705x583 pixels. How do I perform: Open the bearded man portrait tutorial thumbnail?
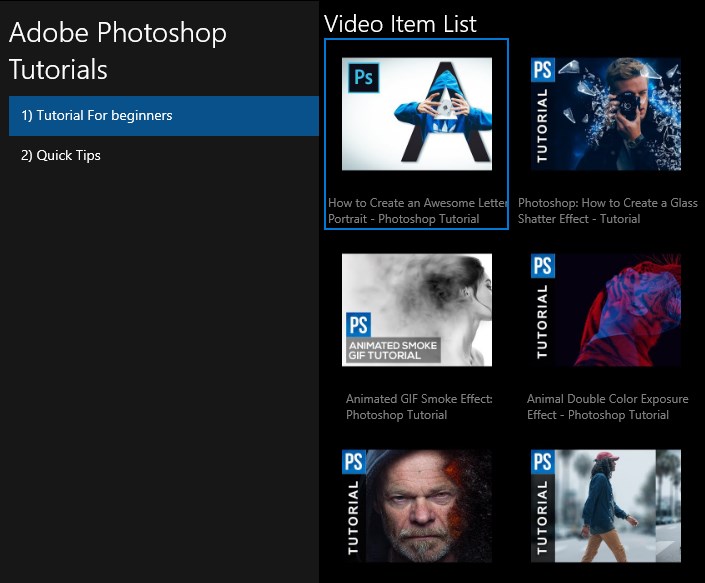(x=417, y=506)
